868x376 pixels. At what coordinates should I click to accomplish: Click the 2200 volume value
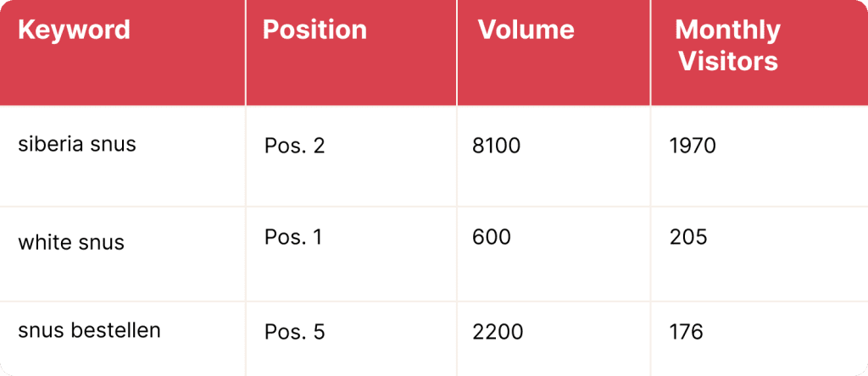point(497,332)
